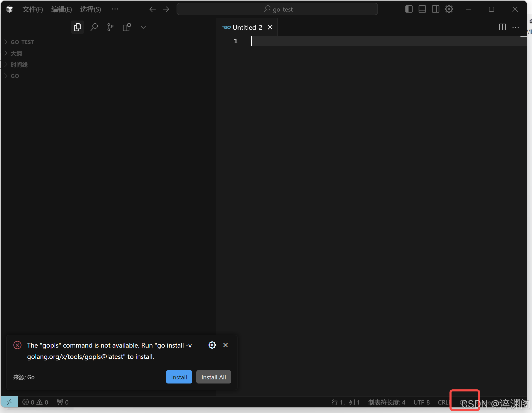Toggle primary sidebar layout button
The image size is (532, 413).
tap(409, 9)
